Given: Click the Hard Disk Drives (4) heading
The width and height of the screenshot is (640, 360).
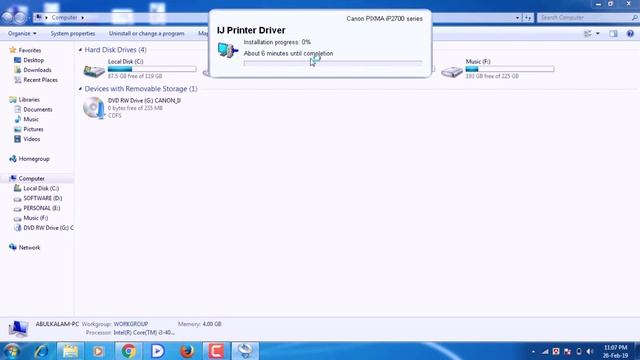Looking at the screenshot, I should pyautogui.click(x=116, y=50).
